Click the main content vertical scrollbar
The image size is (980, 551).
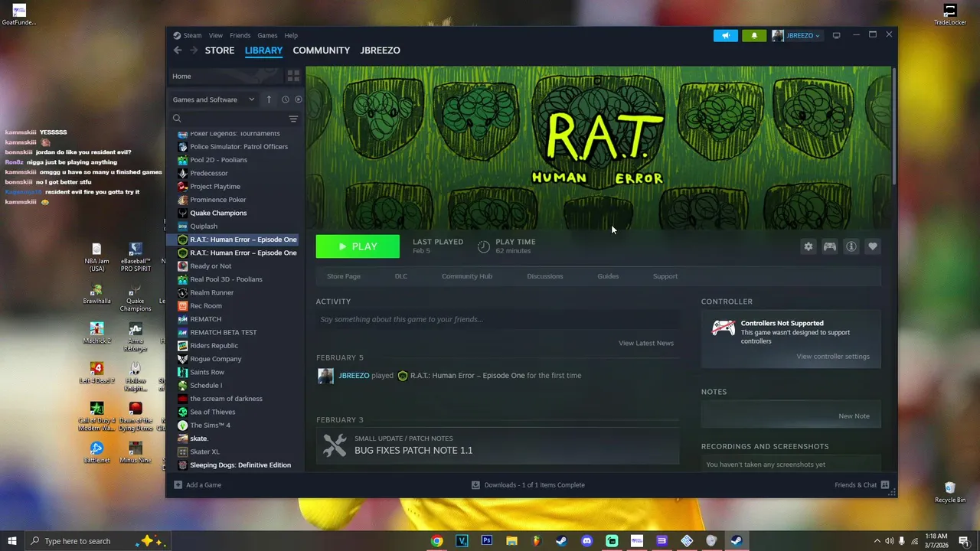pos(893,126)
